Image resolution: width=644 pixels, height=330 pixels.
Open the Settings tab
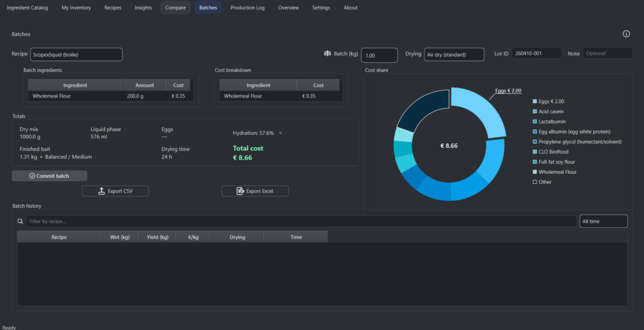coord(321,8)
